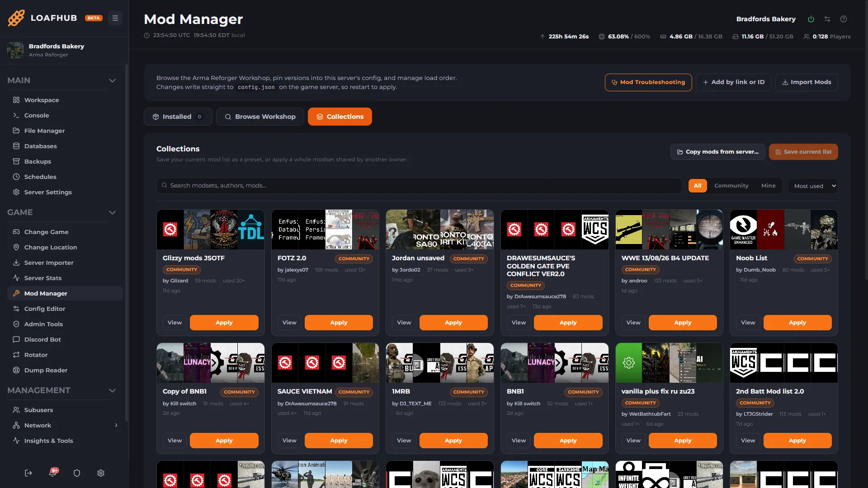Open Subusers management
The image size is (868, 488).
click(65, 410)
